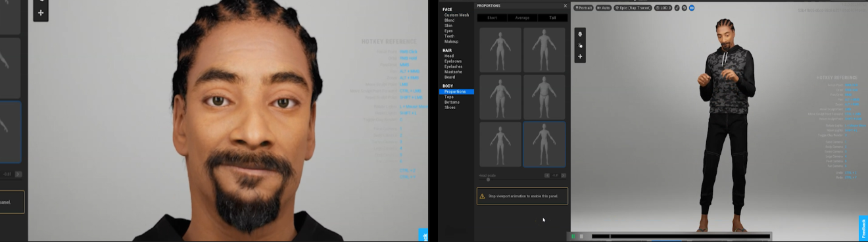
Task: Open the Epic (Ray Traced) quality dropdown
Action: tap(633, 8)
